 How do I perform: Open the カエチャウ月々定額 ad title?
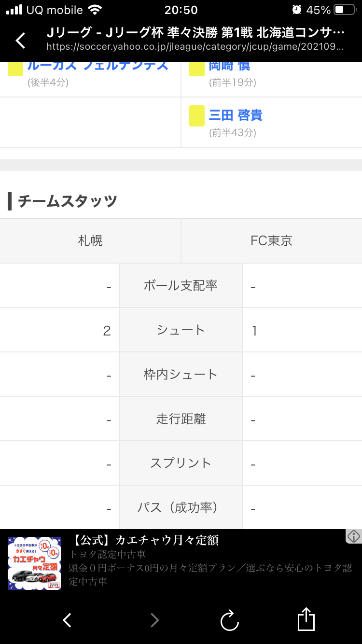pos(147,540)
